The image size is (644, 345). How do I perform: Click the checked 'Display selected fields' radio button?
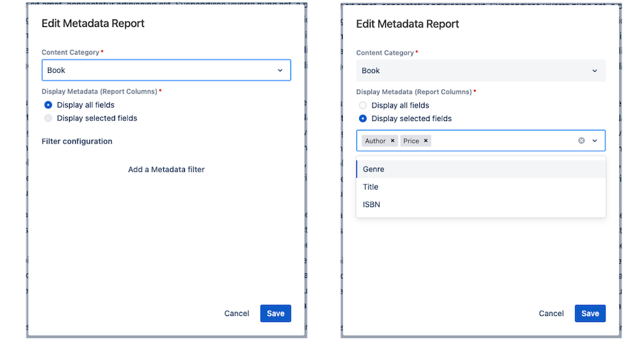[363, 118]
